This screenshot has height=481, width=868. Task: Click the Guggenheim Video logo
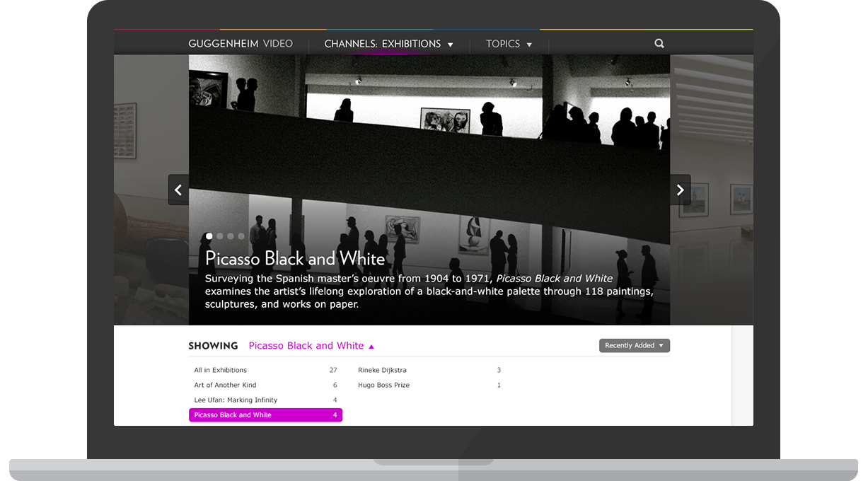[x=241, y=43]
